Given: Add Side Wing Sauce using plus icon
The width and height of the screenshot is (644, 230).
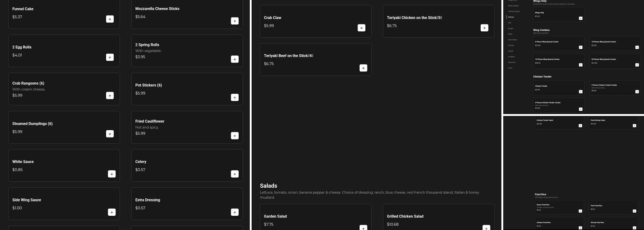Looking at the screenshot, I should [x=112, y=212].
